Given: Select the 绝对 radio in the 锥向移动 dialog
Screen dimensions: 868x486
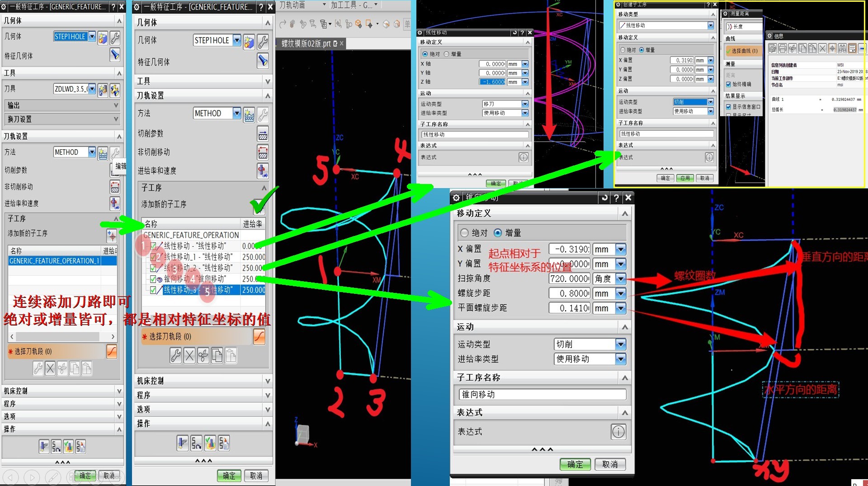Looking at the screenshot, I should pyautogui.click(x=464, y=233).
